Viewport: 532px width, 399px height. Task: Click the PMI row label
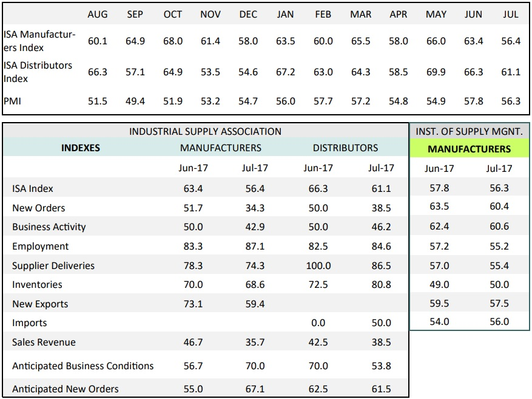(x=12, y=101)
